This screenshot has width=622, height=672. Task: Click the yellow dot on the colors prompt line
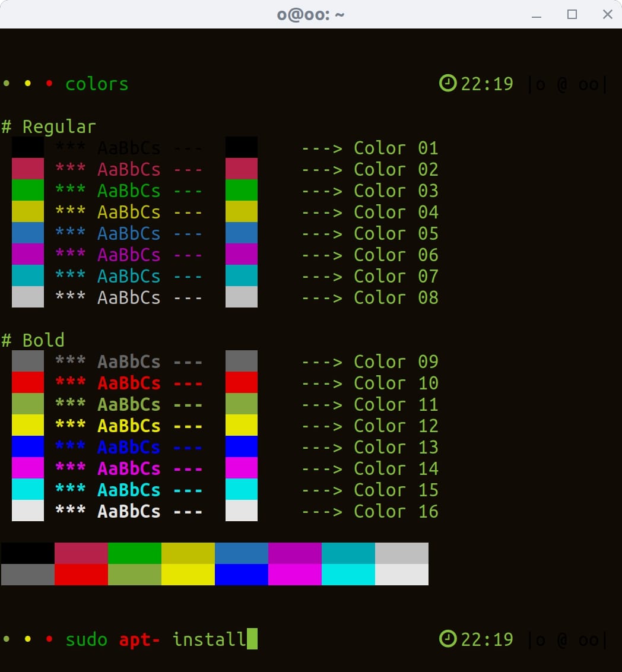pos(28,84)
